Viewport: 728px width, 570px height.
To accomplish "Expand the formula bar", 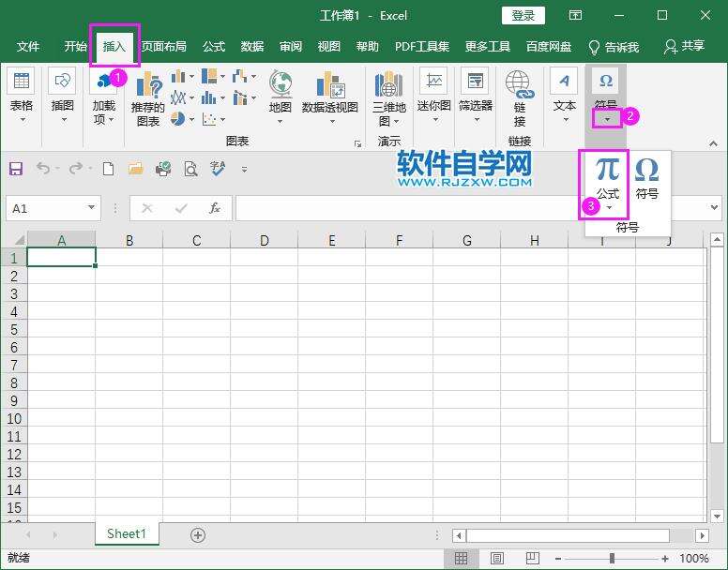I will [x=715, y=207].
